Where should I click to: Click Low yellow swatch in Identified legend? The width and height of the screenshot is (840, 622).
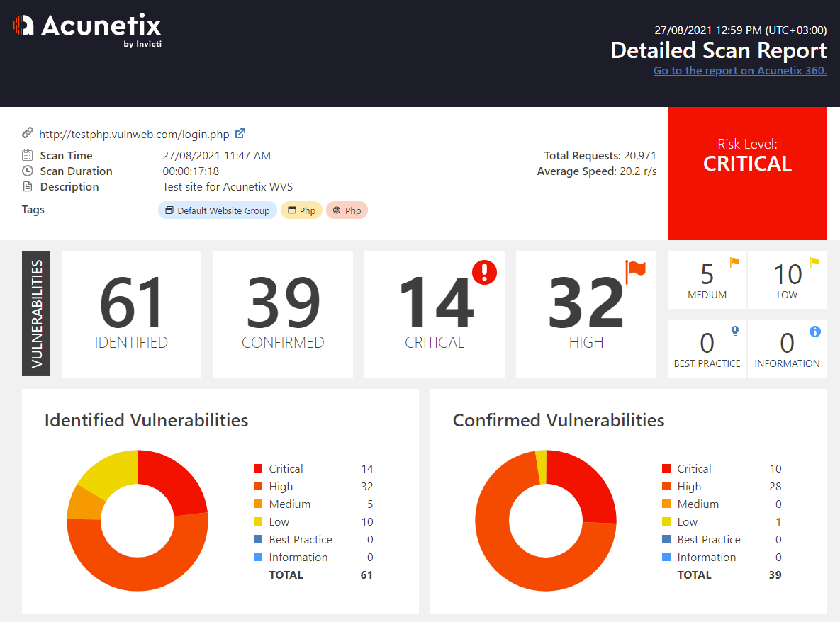click(258, 521)
